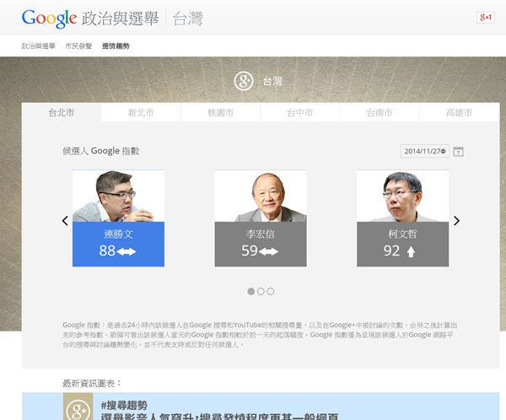506x420 pixels.
Task: Switch to the 新北市 tab
Action: tap(140, 113)
